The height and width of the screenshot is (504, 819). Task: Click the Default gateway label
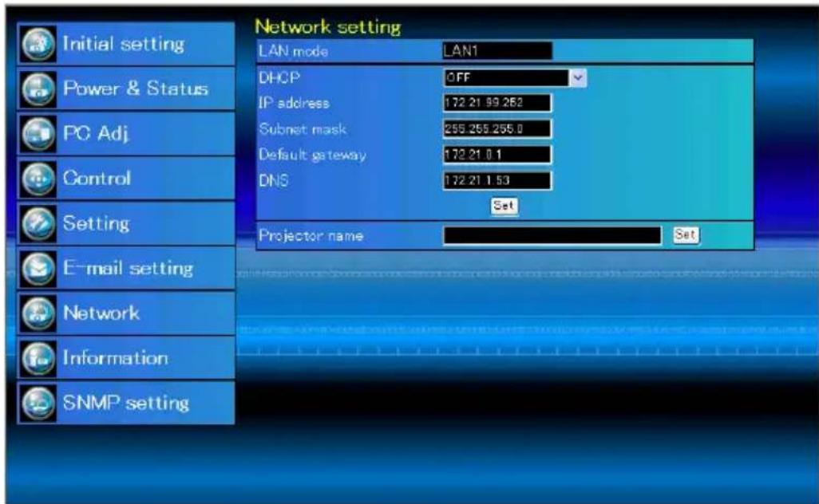[x=312, y=155]
